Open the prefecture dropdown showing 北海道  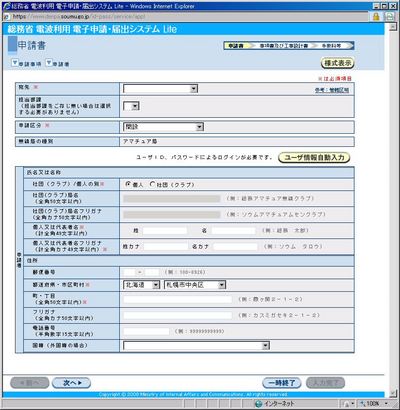point(142,285)
